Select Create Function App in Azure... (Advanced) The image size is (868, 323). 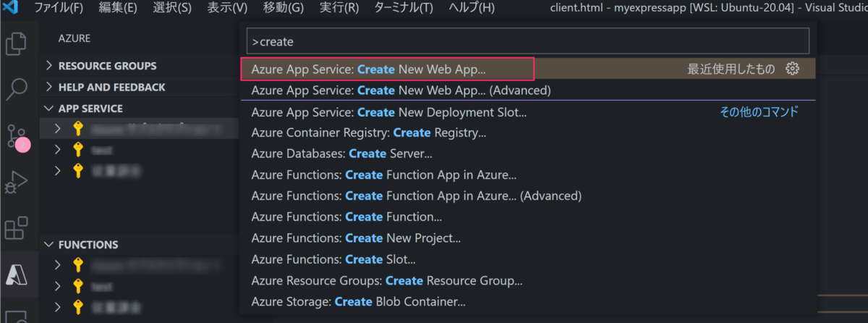(528, 196)
